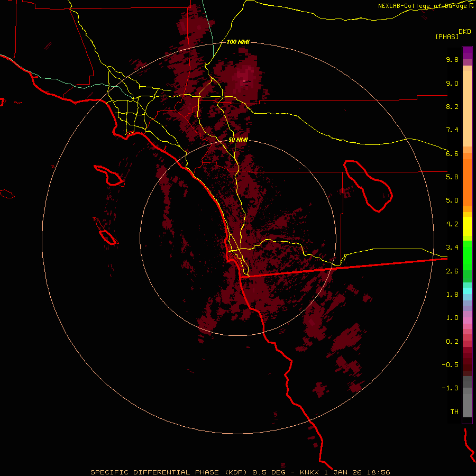The width and height of the screenshot is (476, 476).
Task: Click the purple swatch atop the color bar
Action: (467, 53)
